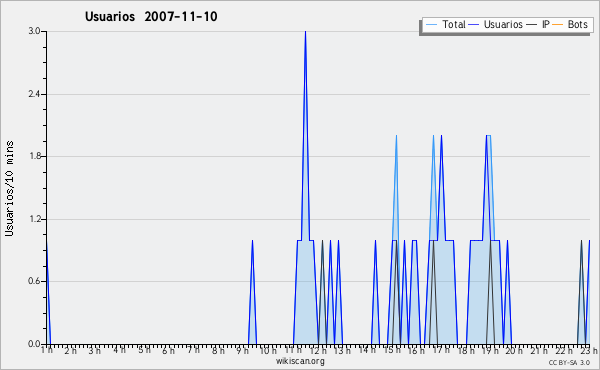Click the dark blue Usuarios legend line
The image size is (600, 370).
[474, 25]
